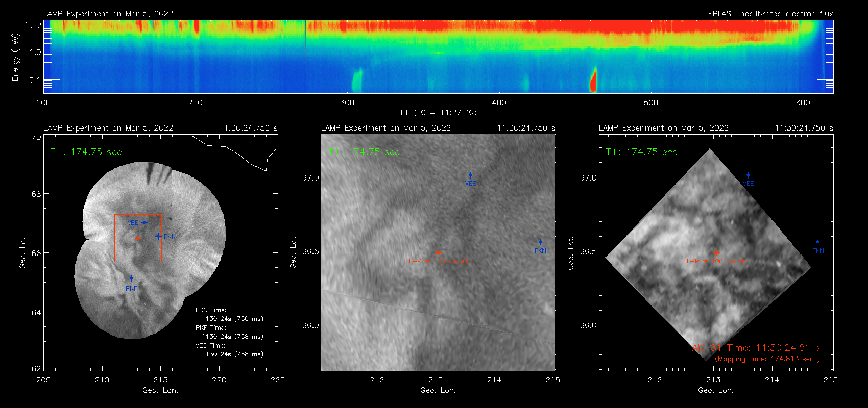Viewport: 868px width, 408px height.
Task: Click the green 'T+: 174.75 sec' text in the all-sky map
Action: click(86, 152)
